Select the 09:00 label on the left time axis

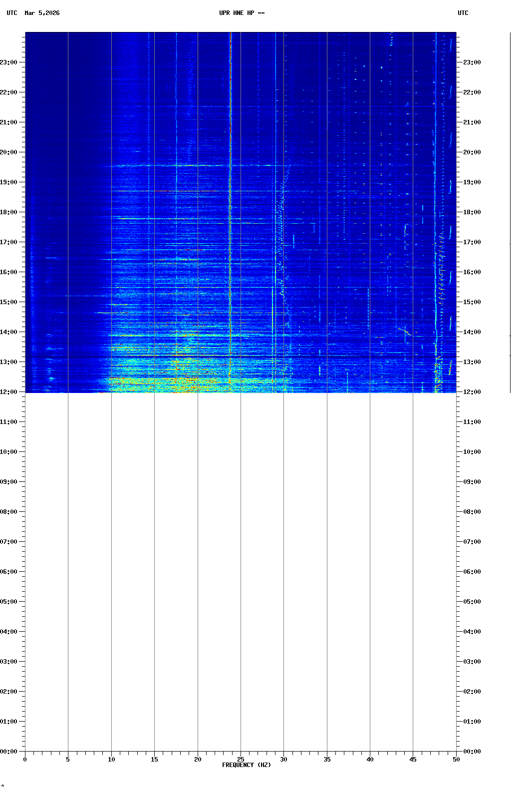8,482
